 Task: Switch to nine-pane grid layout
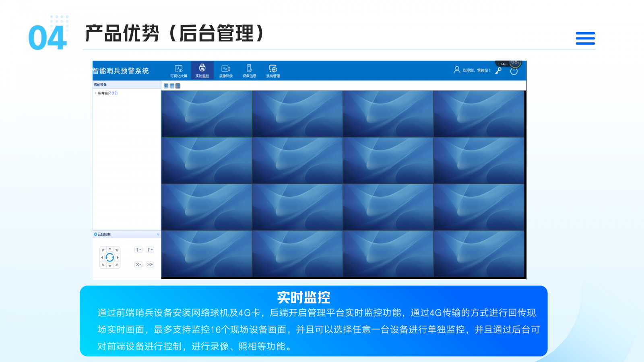tap(172, 86)
